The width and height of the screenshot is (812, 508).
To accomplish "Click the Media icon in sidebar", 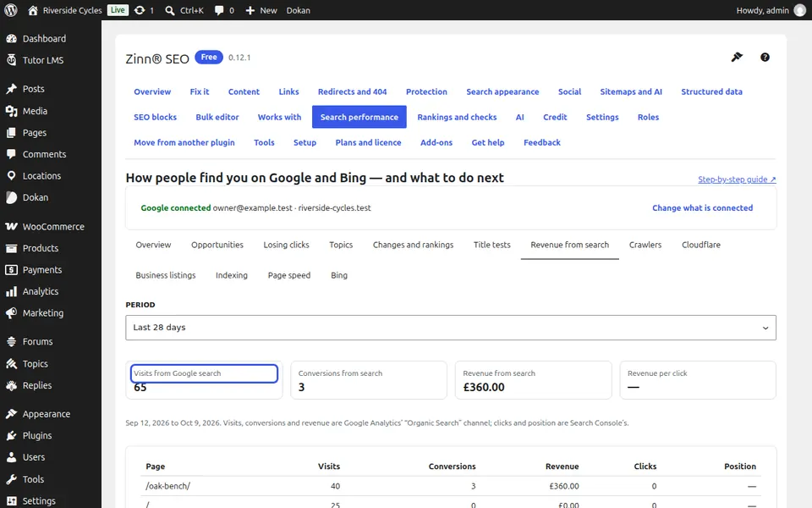I will [x=11, y=111].
